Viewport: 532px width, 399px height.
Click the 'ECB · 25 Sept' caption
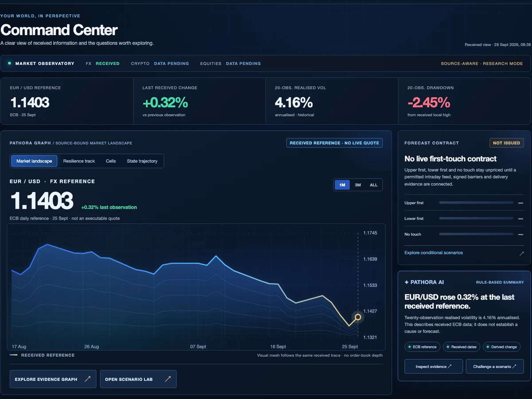click(23, 115)
